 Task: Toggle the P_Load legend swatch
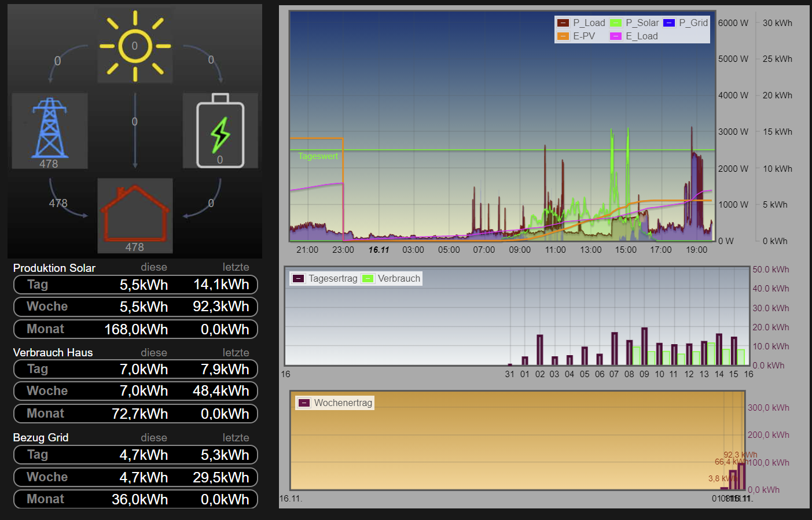pyautogui.click(x=563, y=23)
